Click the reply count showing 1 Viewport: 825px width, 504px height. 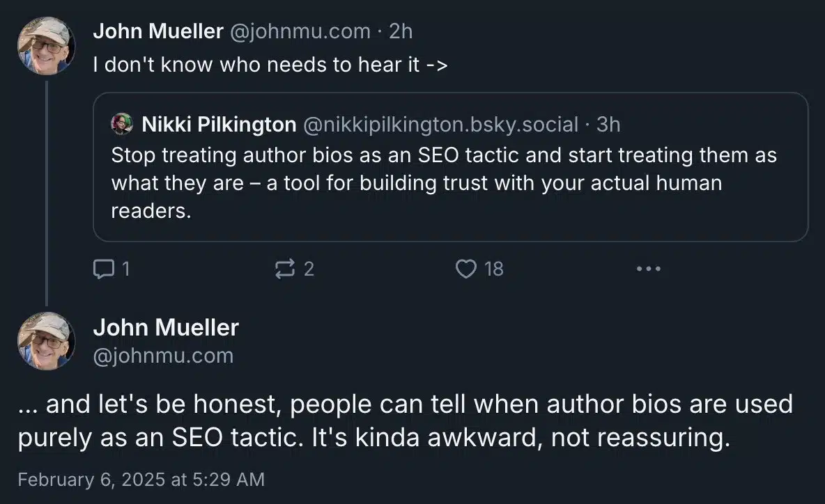tap(128, 269)
